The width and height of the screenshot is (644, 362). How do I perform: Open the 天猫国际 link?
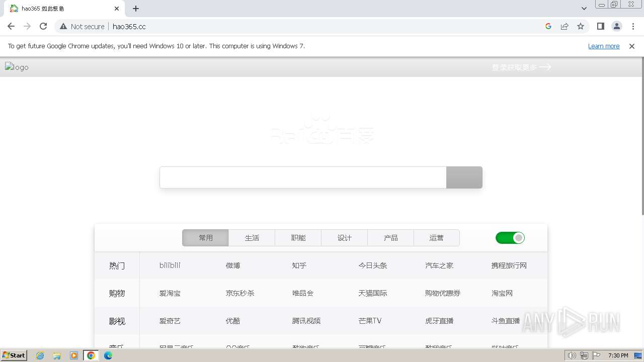373,293
